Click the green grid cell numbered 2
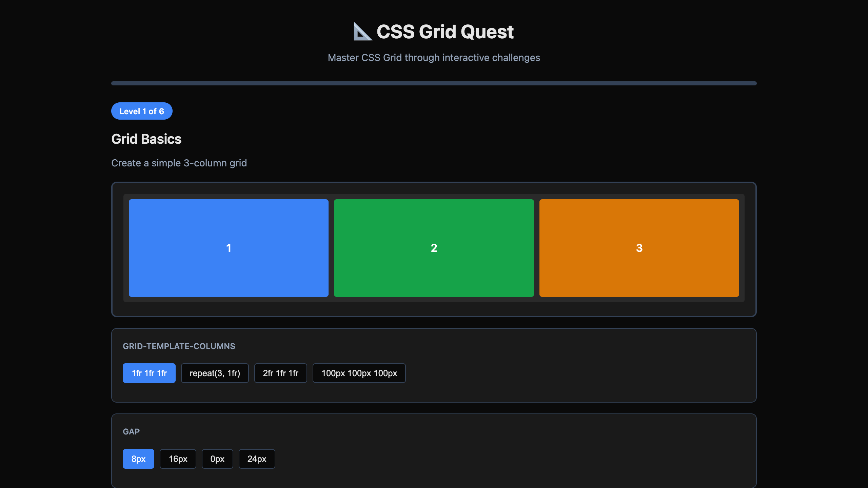The height and width of the screenshot is (488, 868). coord(434,248)
